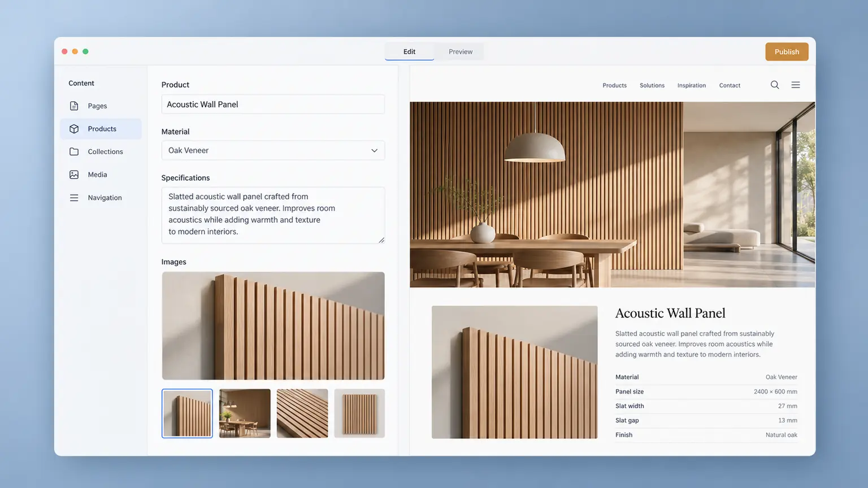The image size is (868, 488).
Task: Open the hamburger menu in site preview
Action: tap(796, 85)
